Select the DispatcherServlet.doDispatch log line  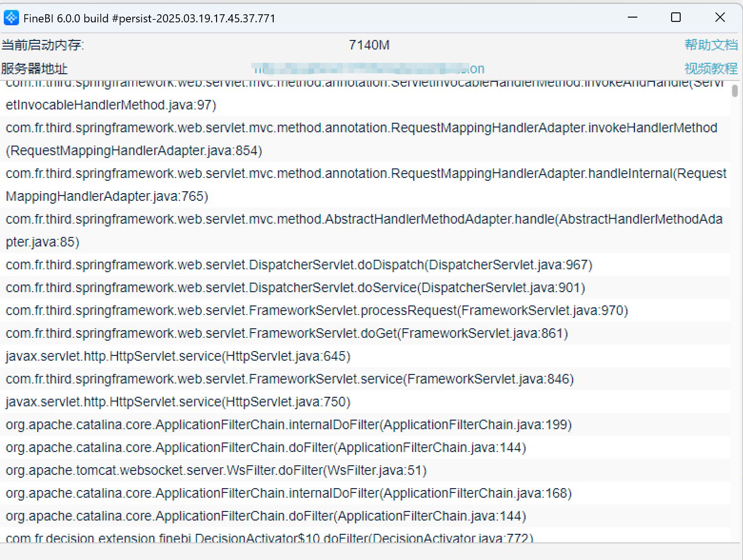pos(299,265)
